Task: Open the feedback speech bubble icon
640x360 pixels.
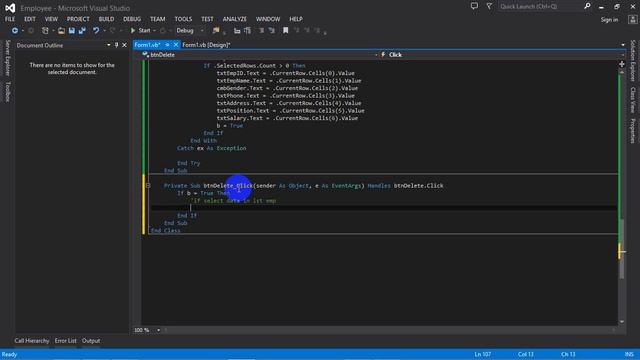Action: click(x=474, y=6)
